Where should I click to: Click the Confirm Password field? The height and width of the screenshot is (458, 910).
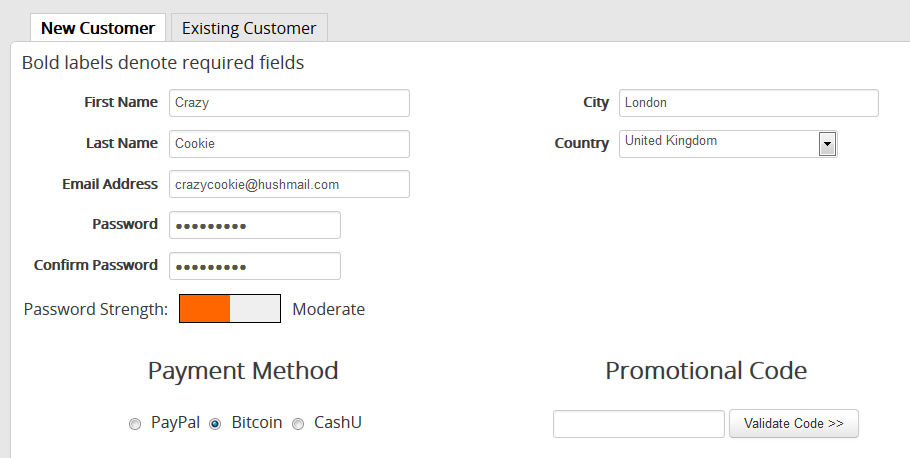(x=255, y=266)
